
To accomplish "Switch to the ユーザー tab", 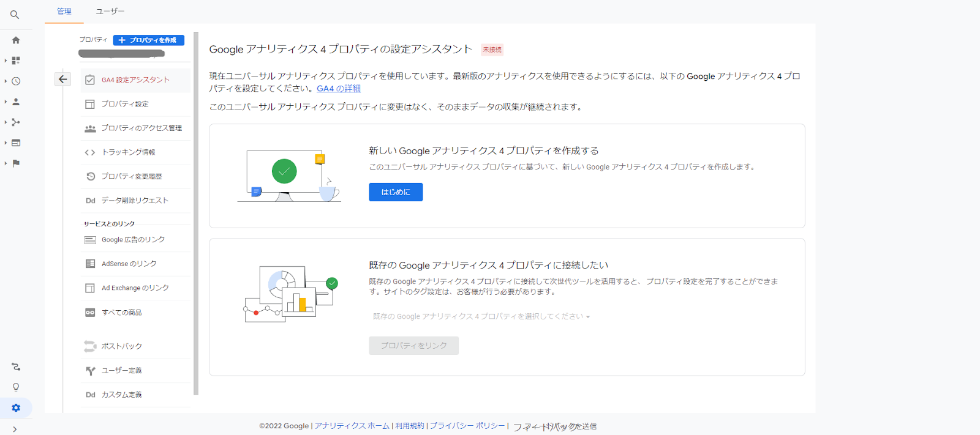I will click(x=110, y=11).
